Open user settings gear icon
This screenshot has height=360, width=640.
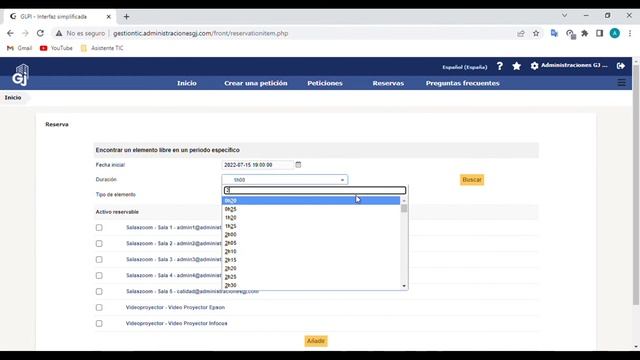point(534,66)
